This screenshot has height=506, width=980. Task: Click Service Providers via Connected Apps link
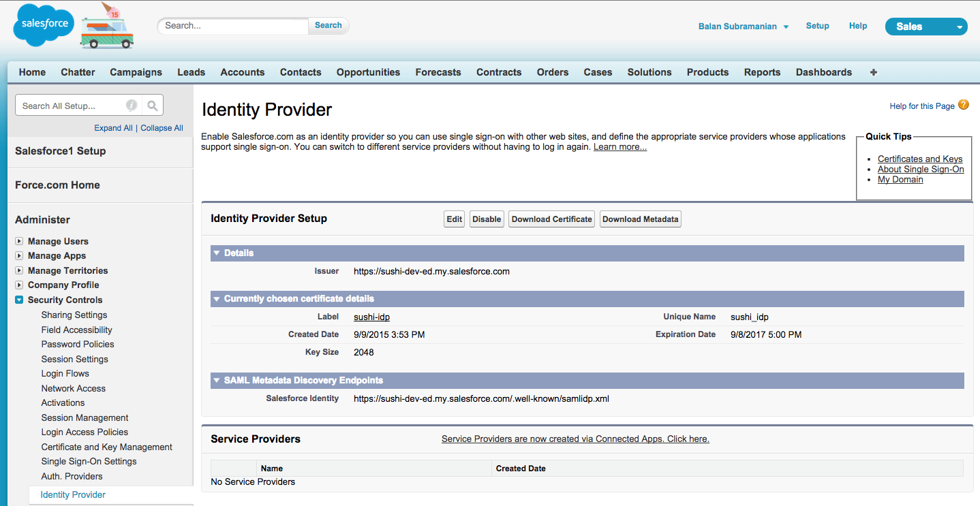[575, 439]
